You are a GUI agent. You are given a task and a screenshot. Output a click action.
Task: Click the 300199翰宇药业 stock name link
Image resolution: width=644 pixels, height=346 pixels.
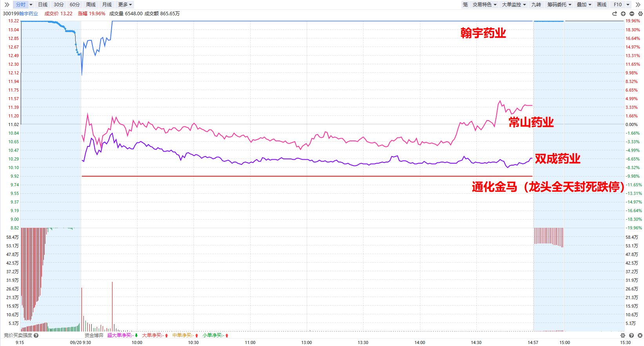(20, 14)
